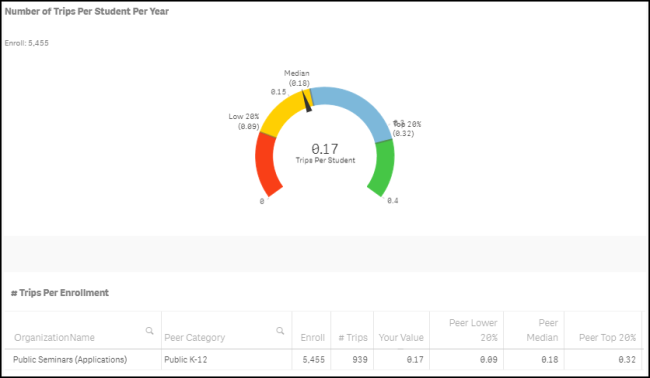Click the black gauge needle pointer
Viewport: 650px width, 378px height.
pos(307,101)
